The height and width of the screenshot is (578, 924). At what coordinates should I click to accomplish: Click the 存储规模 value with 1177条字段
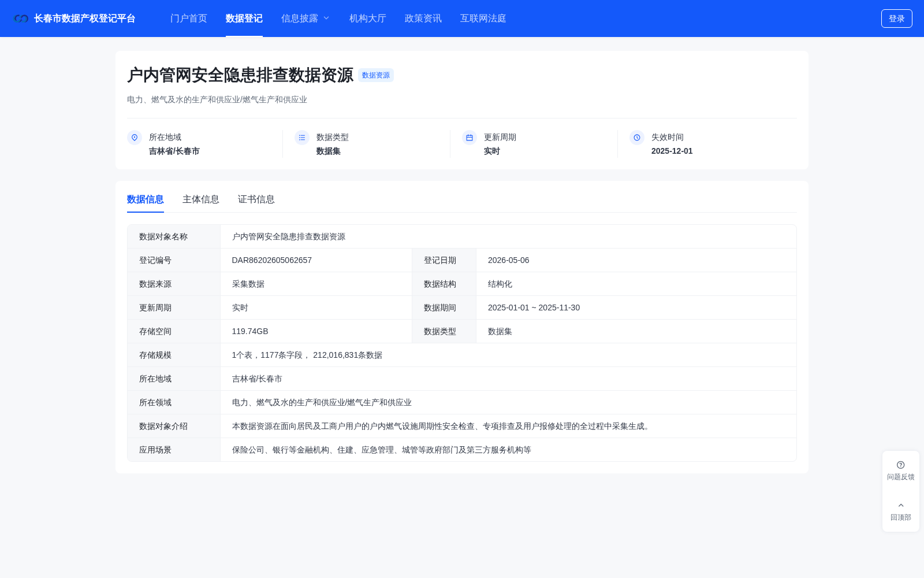(x=307, y=355)
